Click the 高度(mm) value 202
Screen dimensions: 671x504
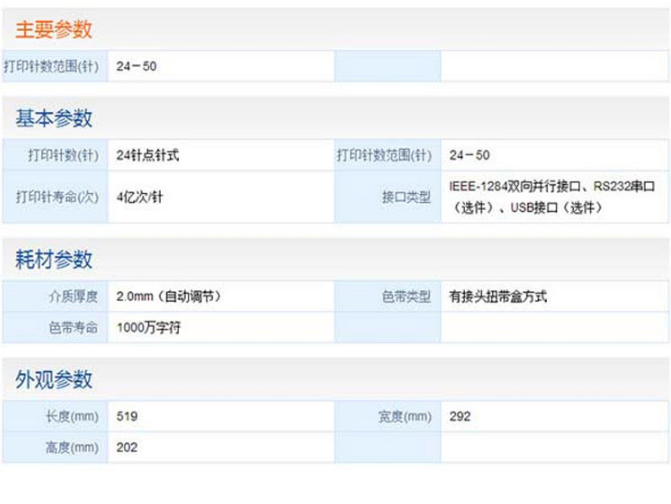click(x=127, y=446)
